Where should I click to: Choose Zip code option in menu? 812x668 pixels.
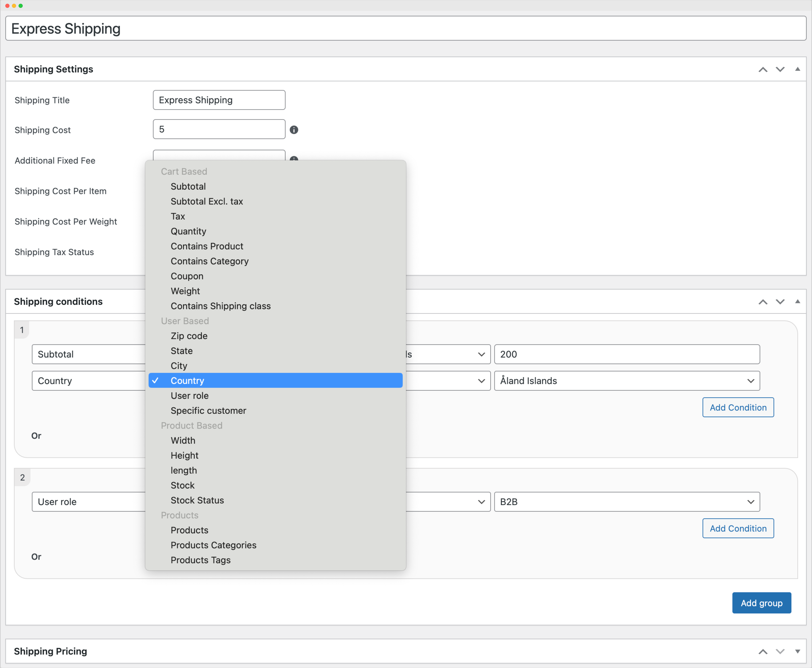(189, 336)
